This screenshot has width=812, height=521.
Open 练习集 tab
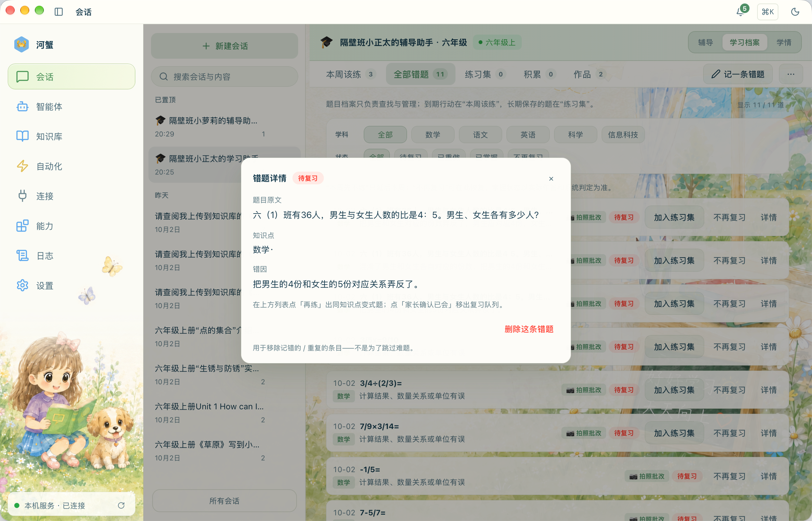(x=485, y=74)
